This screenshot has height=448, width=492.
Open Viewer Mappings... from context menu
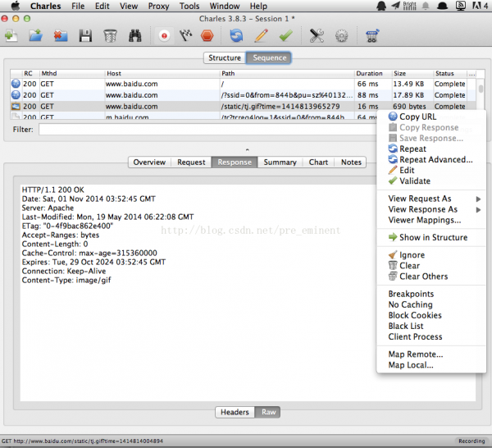431,220
